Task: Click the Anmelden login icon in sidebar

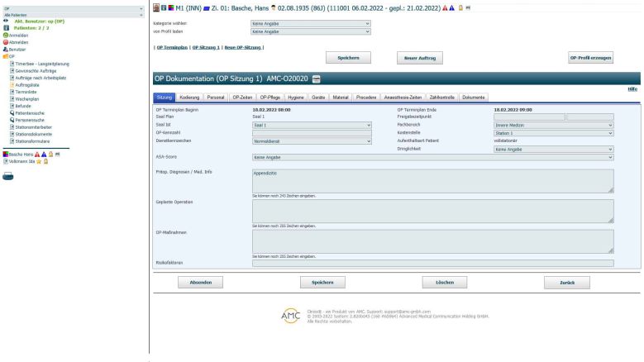Action: point(4,36)
